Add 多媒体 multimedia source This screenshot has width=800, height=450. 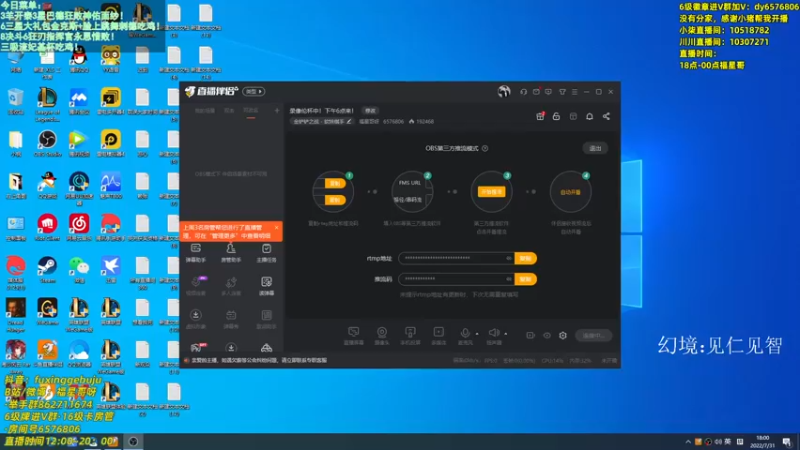point(438,336)
